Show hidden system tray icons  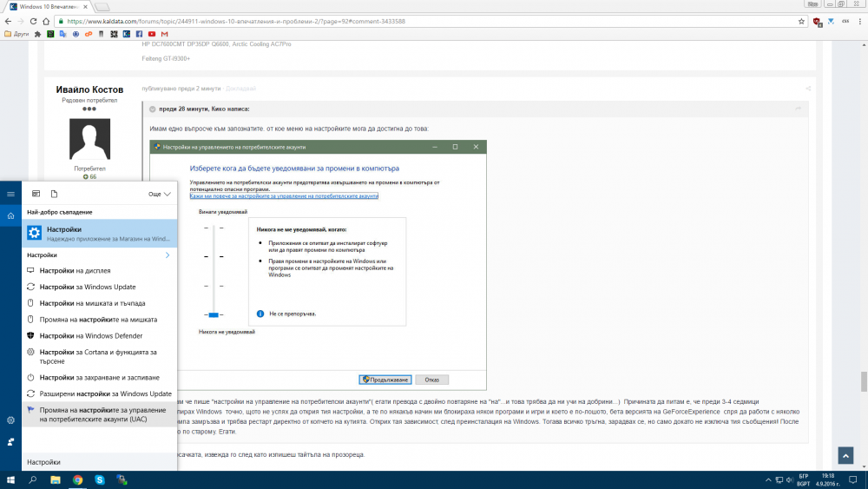[768, 480]
